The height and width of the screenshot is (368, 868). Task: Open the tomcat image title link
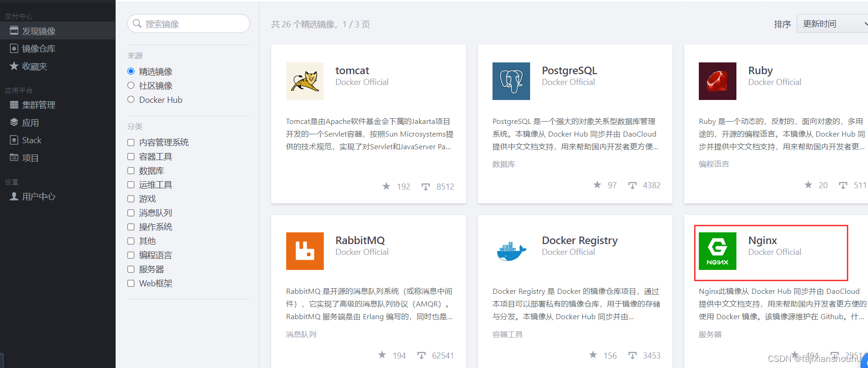[x=352, y=70]
